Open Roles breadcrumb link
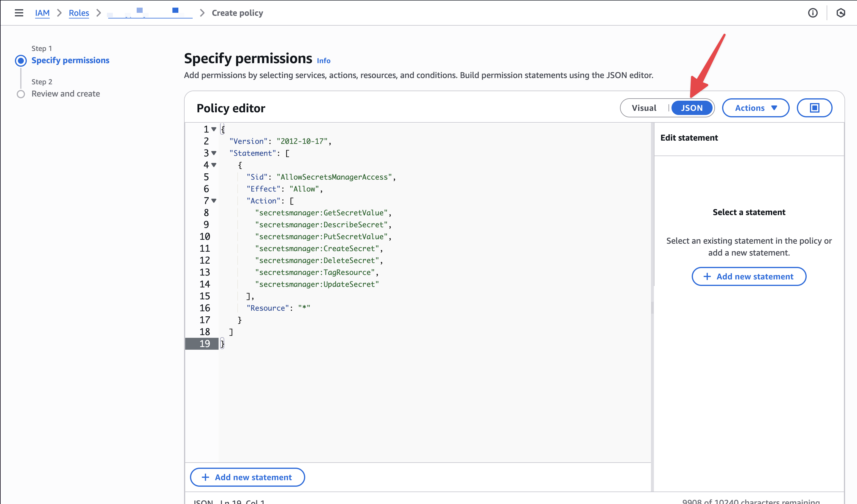This screenshot has width=857, height=504. [x=79, y=13]
